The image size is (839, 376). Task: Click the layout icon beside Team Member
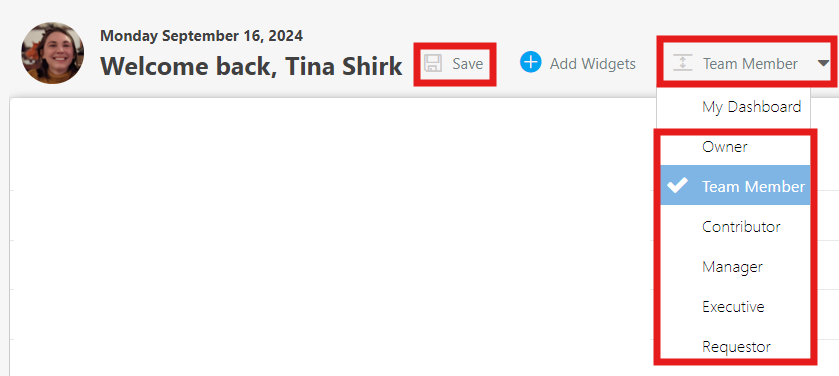click(x=682, y=63)
